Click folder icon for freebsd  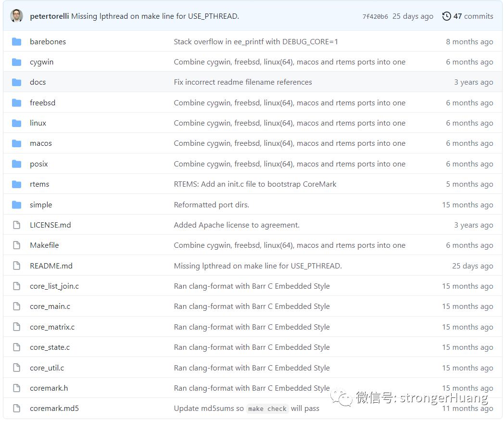coord(16,102)
